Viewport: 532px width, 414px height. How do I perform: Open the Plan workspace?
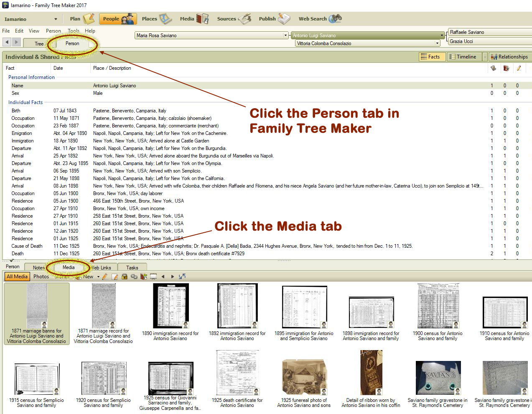[82, 19]
